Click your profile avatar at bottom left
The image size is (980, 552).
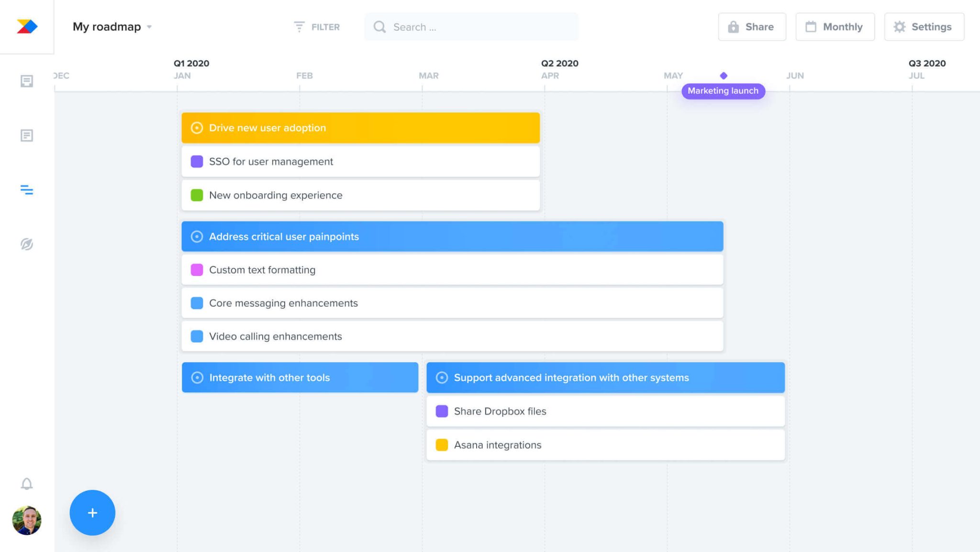(27, 520)
